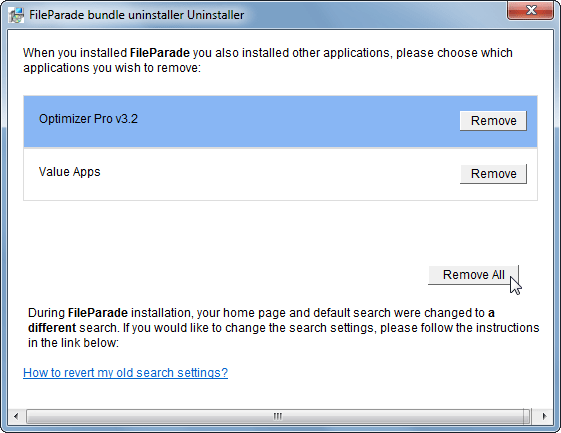Click the FileParade uninstaller title bar icon
Image resolution: width=561 pixels, height=433 pixels.
tap(16, 15)
